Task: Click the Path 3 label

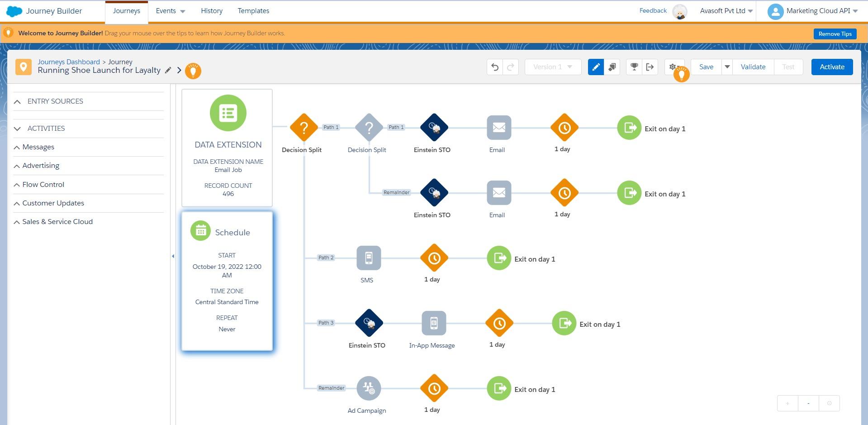Action: tap(326, 323)
